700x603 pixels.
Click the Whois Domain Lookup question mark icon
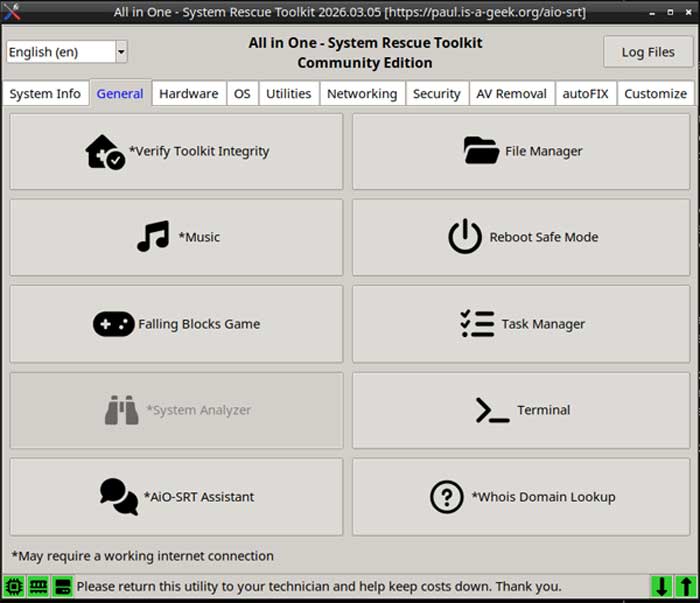point(446,496)
